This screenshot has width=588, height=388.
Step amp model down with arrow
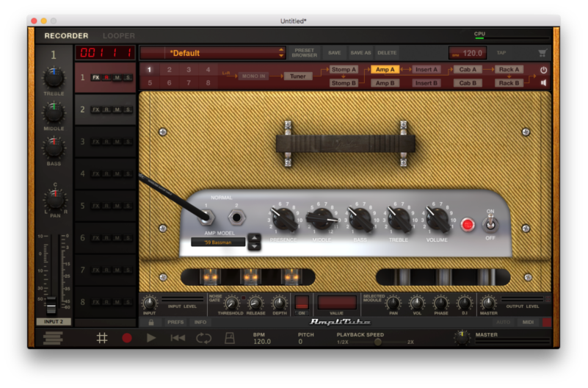click(x=254, y=246)
